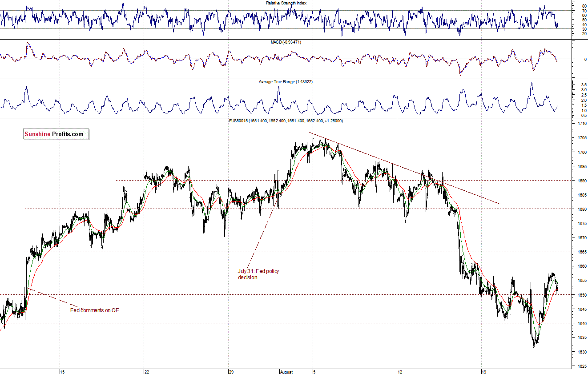Click the 3.5 label on the ATR scale
This screenshot has width=588, height=374.
pos(583,84)
